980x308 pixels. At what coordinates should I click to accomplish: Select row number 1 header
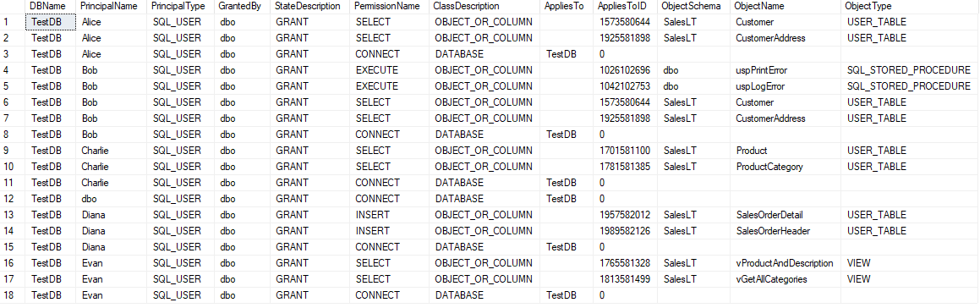[13, 22]
